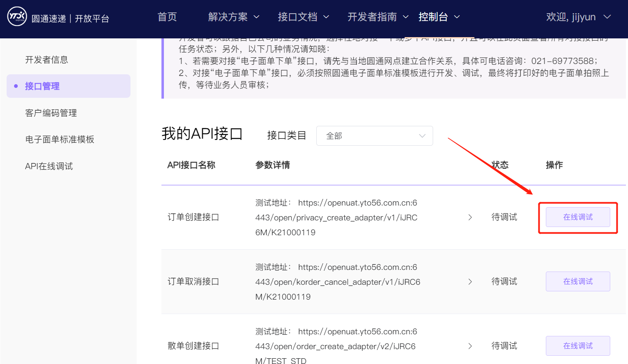Click 在线调试 for 散单创建接口
This screenshot has width=628, height=364.
pos(578,346)
